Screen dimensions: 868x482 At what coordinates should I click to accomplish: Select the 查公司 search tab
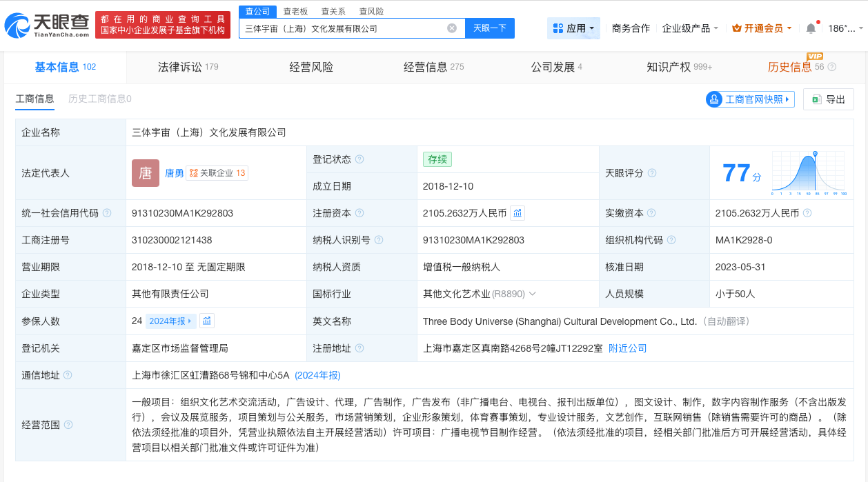(x=258, y=12)
